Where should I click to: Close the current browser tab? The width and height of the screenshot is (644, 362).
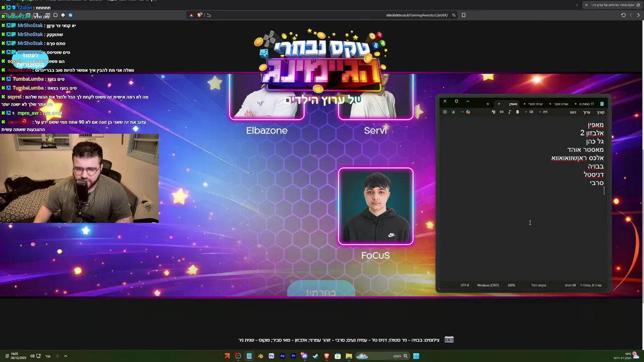[586, 5]
